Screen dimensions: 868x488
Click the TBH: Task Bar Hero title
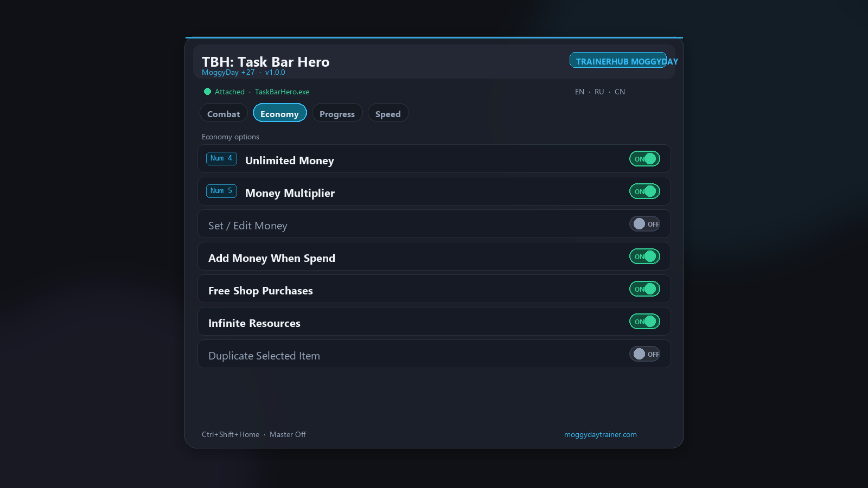pyautogui.click(x=266, y=62)
